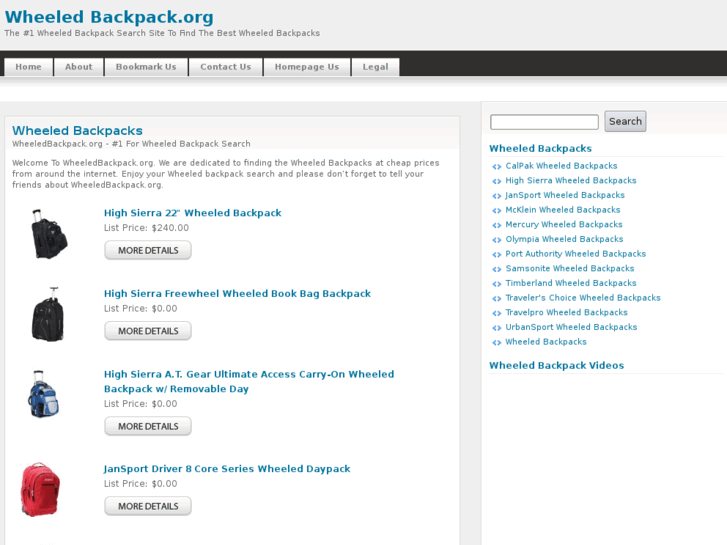Screen dimensions: 727x545
Task: Select the Homepage Us tab
Action: point(306,67)
